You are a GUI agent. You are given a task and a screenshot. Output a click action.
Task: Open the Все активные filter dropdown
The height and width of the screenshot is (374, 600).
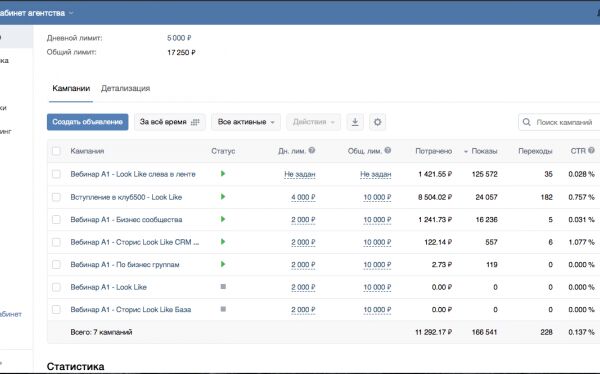[x=246, y=122]
